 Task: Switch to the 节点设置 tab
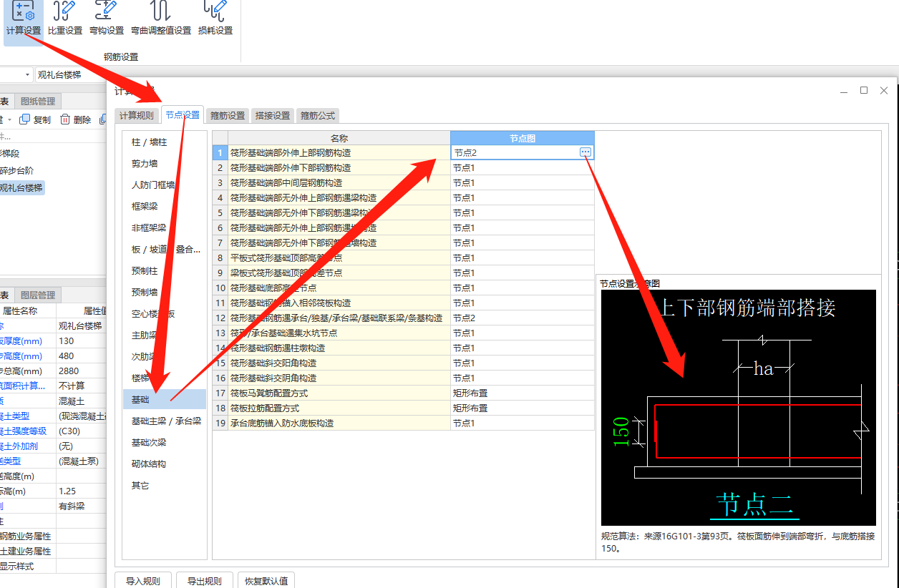tap(183, 114)
